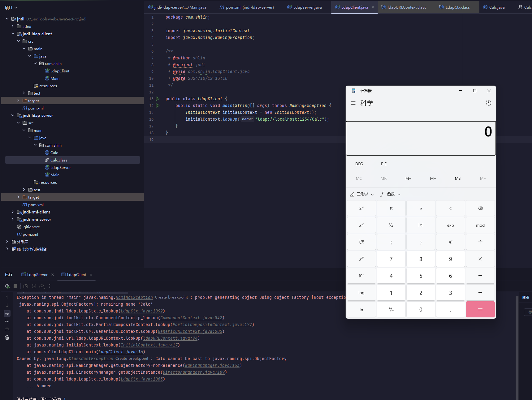The width and height of the screenshot is (532, 400).
Task: Open the LdapServer run tab
Action: pyautogui.click(x=37, y=275)
